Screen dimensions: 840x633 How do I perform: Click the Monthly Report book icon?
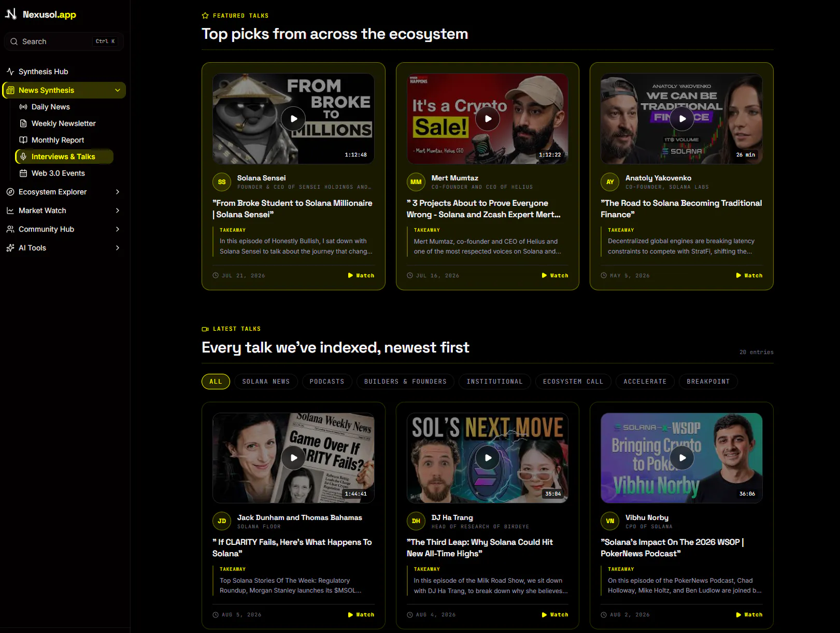(x=23, y=140)
